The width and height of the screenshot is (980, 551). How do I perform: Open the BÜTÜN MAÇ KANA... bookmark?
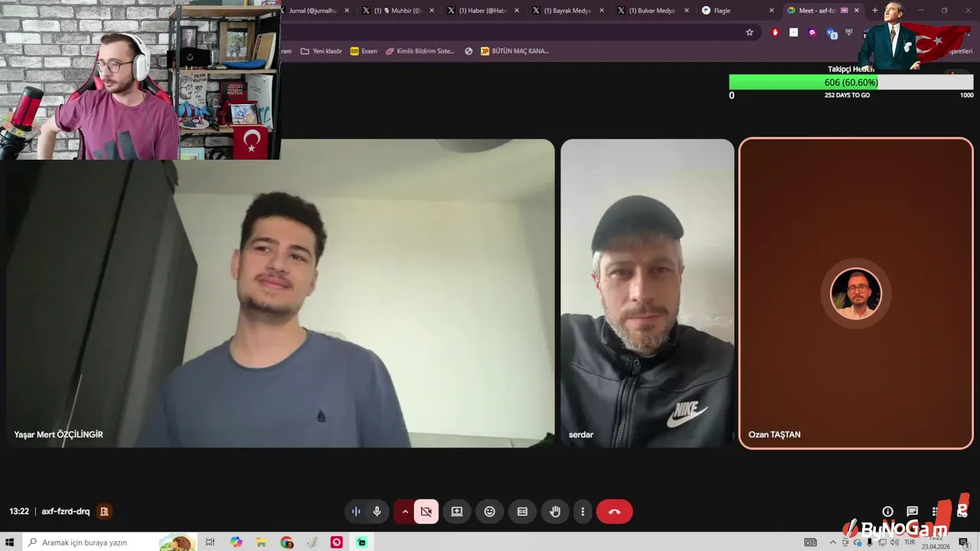(x=515, y=51)
